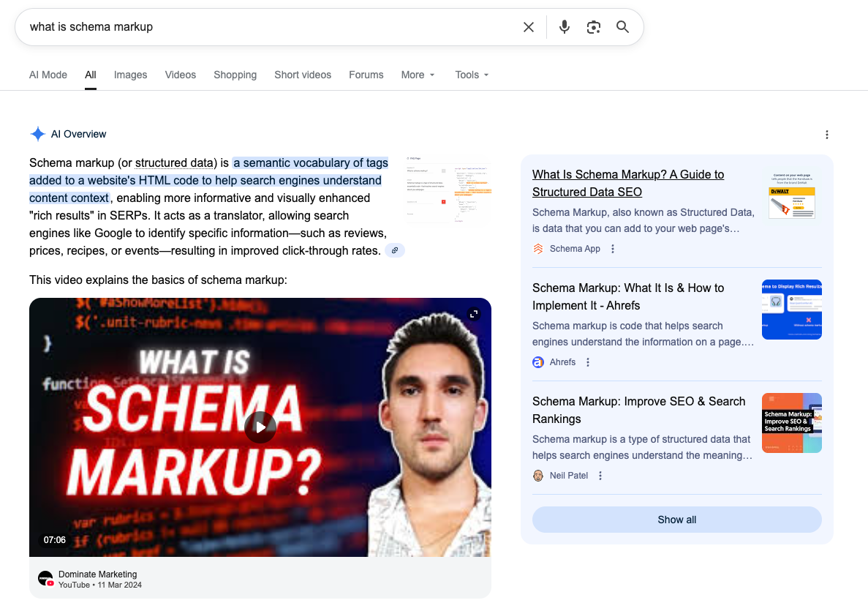868x603 pixels.
Task: Go to the Shopping tab
Action: (x=235, y=75)
